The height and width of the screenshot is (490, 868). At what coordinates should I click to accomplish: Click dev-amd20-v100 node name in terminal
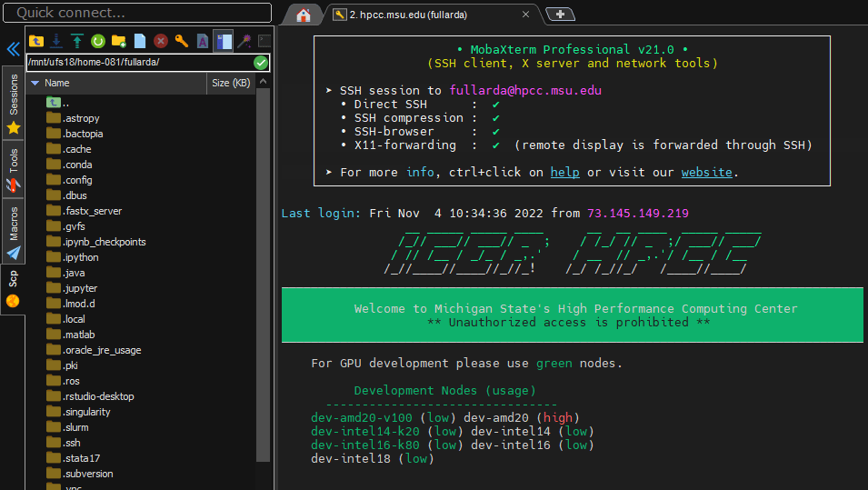[362, 417]
